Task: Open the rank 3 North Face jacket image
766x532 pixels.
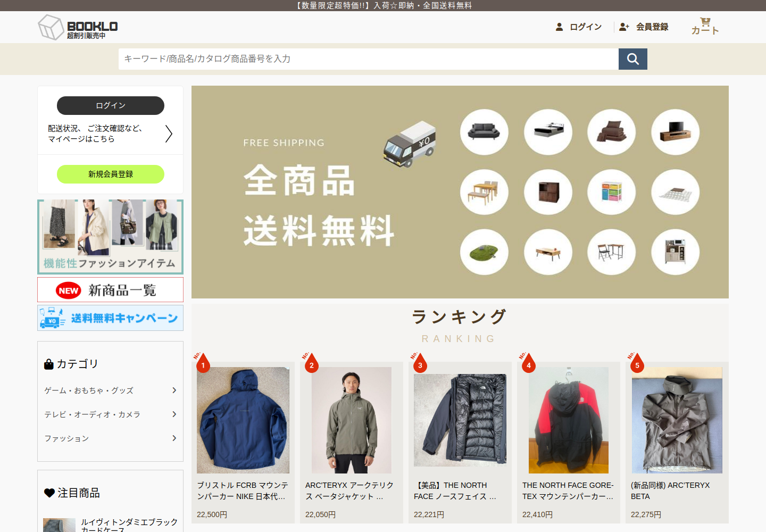Action: point(460,420)
